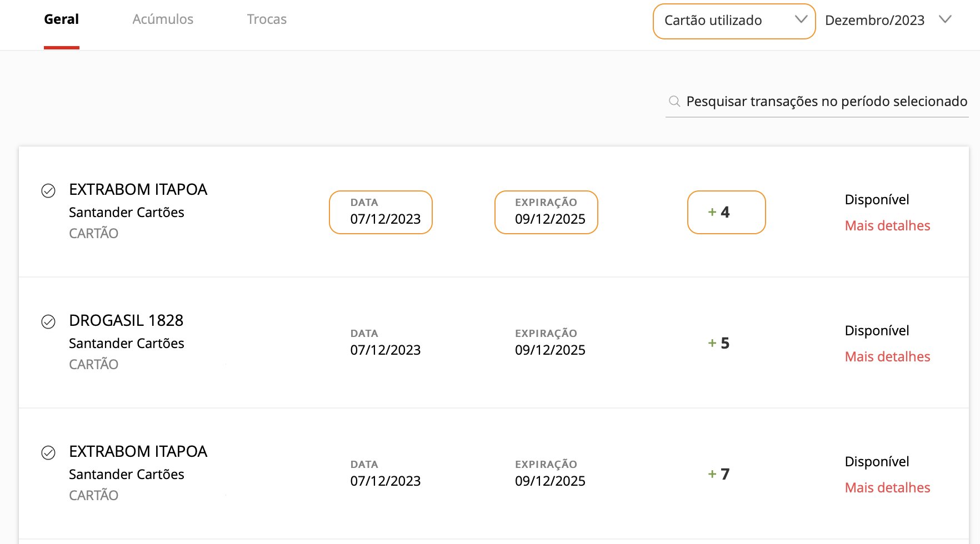Click the + 5 points value
This screenshot has height=544, width=980.
click(719, 343)
